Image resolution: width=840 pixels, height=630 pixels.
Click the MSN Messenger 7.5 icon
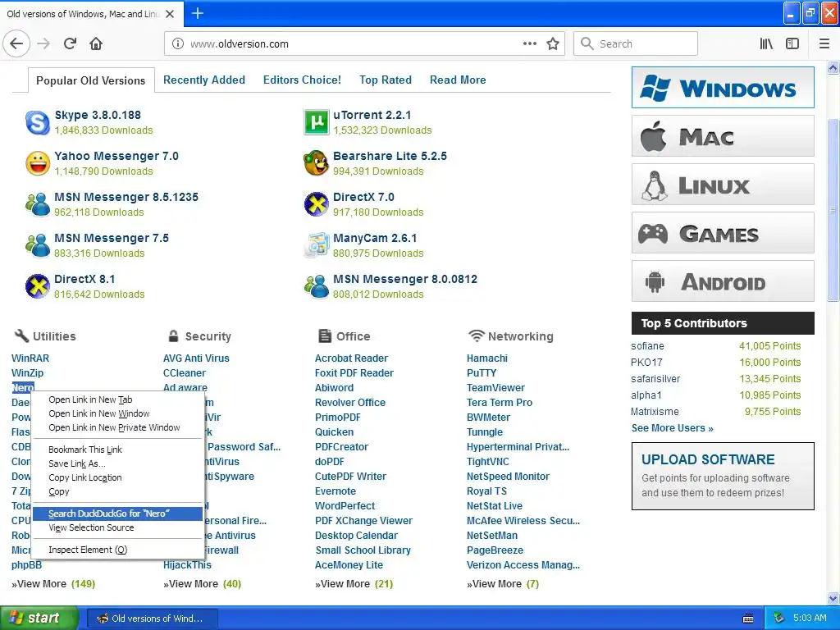coord(38,245)
